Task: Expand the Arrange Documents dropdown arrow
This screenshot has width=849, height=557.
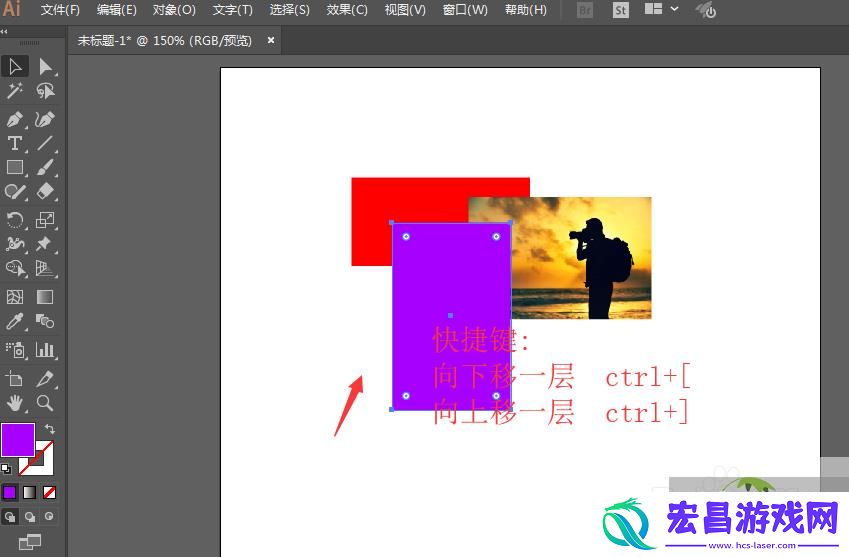Action: pos(675,9)
